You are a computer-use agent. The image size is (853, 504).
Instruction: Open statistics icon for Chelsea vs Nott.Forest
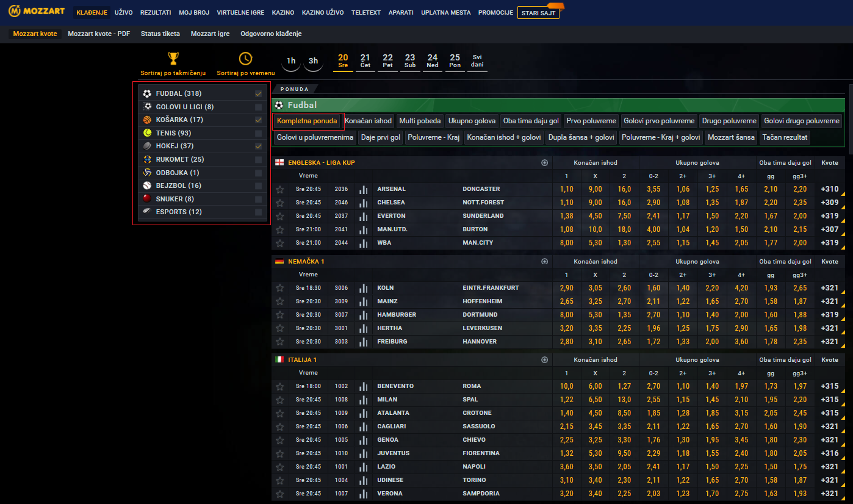coord(364,203)
